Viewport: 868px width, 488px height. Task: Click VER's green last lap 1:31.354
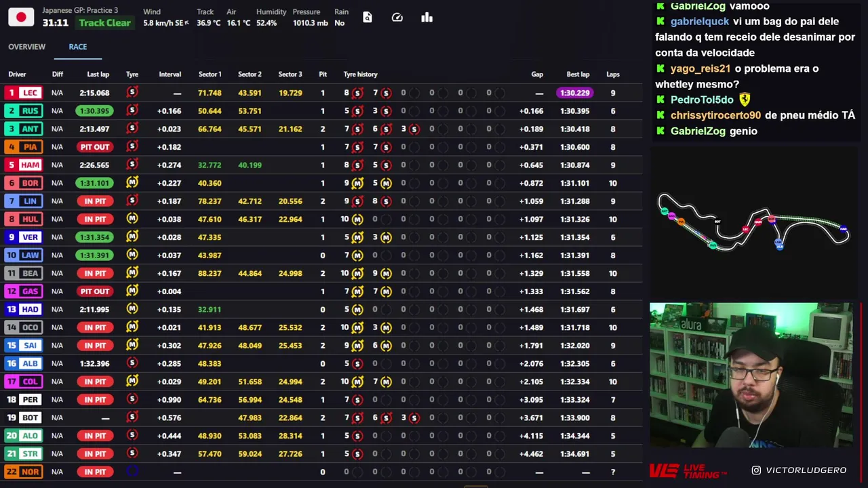click(x=94, y=237)
